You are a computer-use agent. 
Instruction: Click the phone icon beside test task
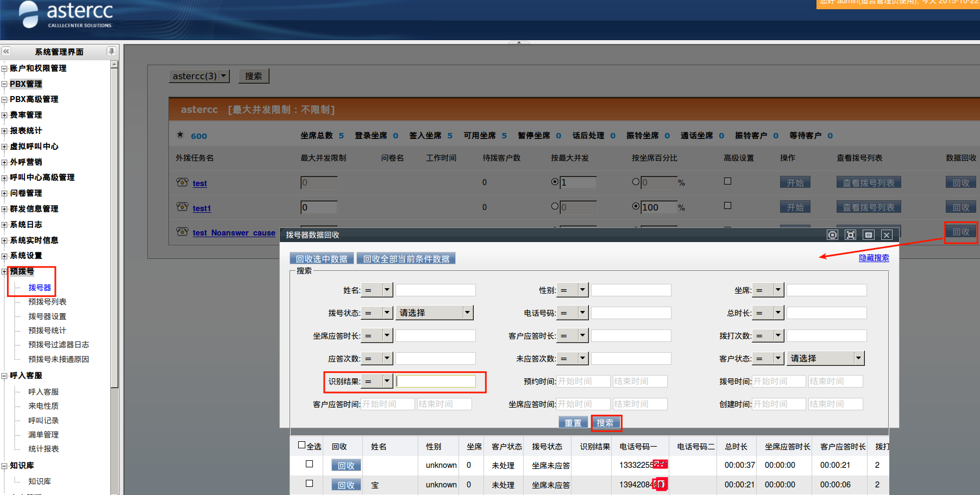click(182, 182)
